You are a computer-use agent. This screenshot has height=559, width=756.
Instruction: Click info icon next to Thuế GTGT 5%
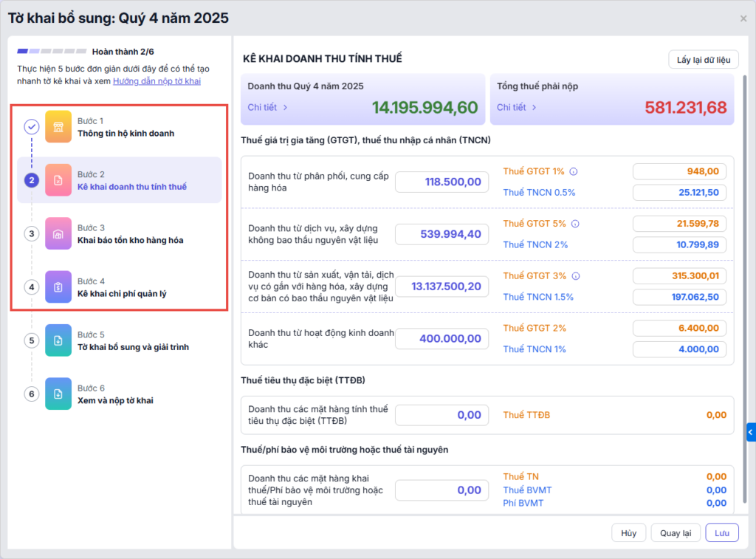[575, 223]
